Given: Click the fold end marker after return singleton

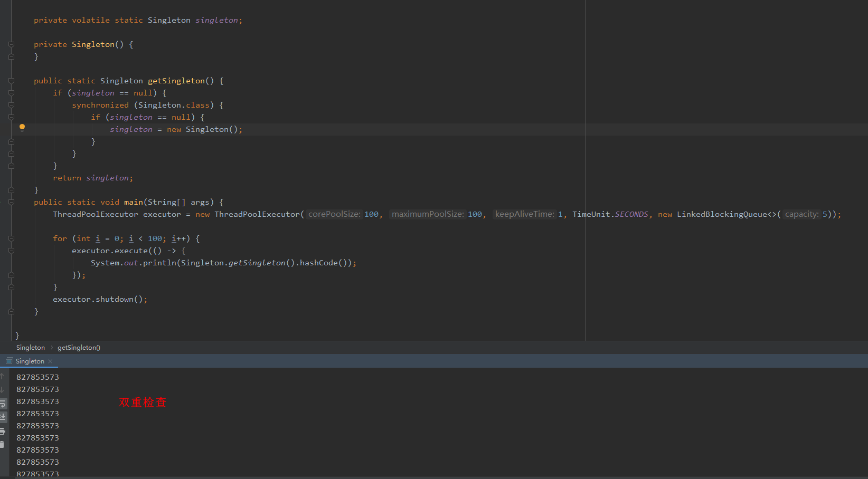Looking at the screenshot, I should pyautogui.click(x=11, y=190).
